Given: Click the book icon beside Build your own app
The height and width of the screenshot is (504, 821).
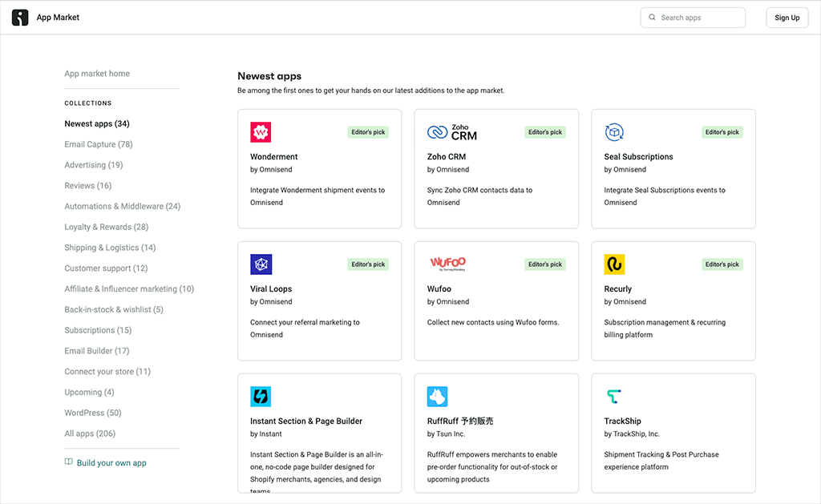Looking at the screenshot, I should click(69, 462).
